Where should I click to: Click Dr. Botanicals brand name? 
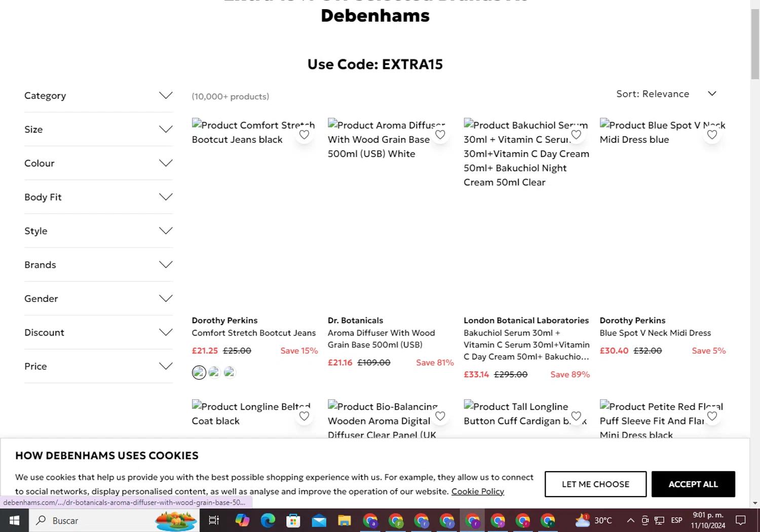(x=355, y=320)
